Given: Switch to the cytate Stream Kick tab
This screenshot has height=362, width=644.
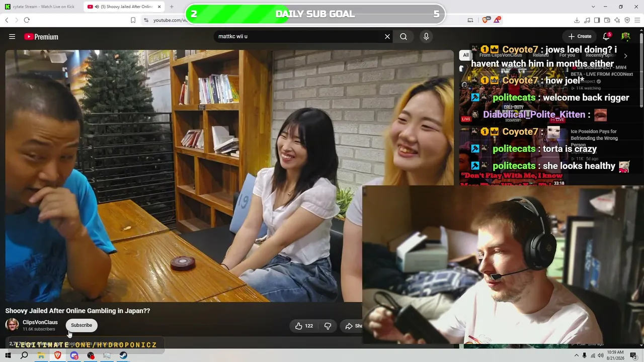Looking at the screenshot, I should click(41, 7).
